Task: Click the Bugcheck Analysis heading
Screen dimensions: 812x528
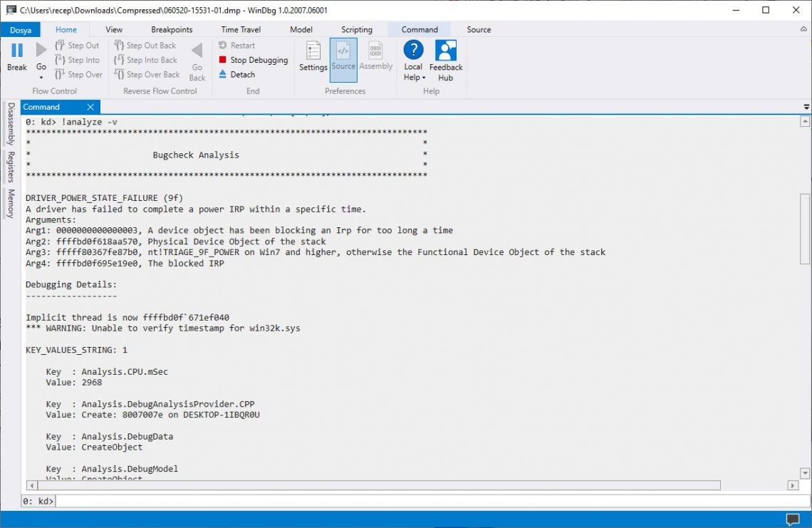Action: 196,155
